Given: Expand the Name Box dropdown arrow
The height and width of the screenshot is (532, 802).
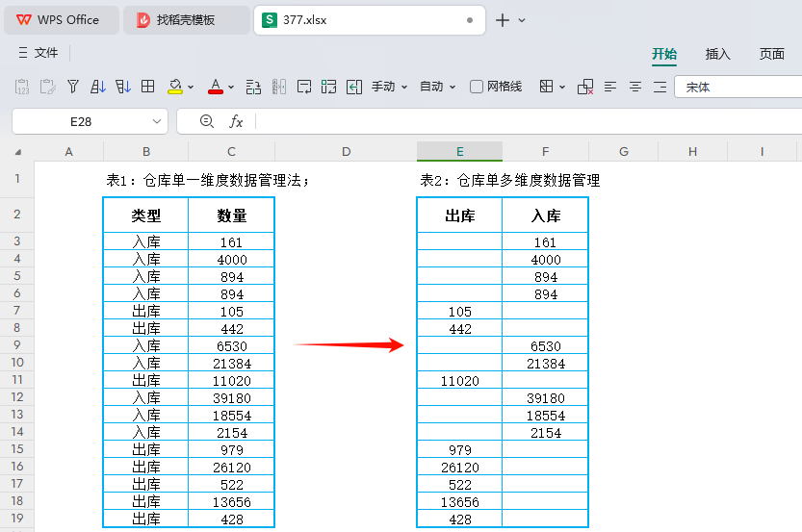Looking at the screenshot, I should click(157, 121).
